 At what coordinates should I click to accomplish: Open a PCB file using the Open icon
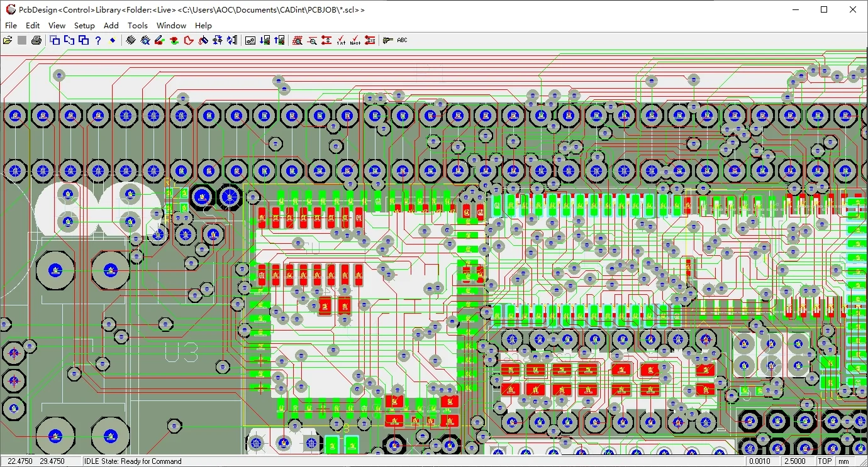8,40
